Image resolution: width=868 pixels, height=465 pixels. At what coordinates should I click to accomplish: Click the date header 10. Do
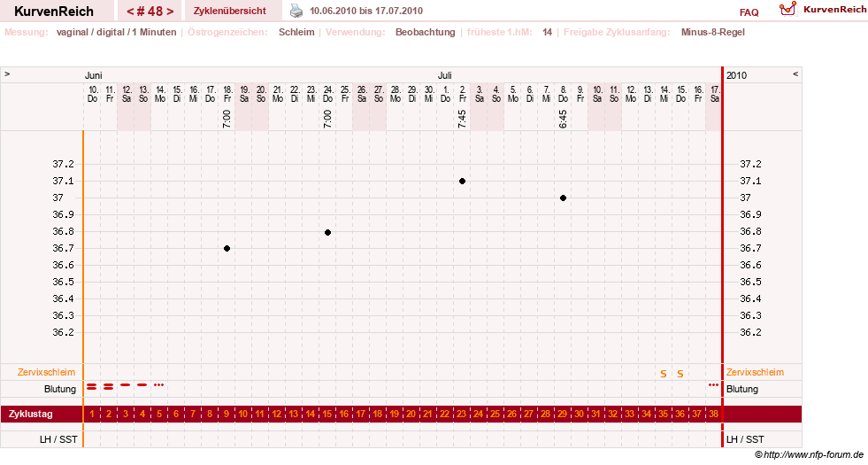pyautogui.click(x=93, y=94)
